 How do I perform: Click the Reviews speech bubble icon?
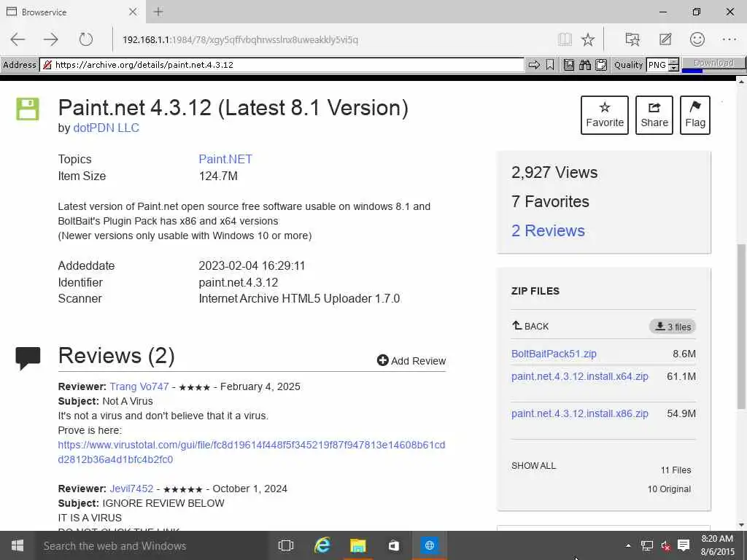[x=28, y=358]
